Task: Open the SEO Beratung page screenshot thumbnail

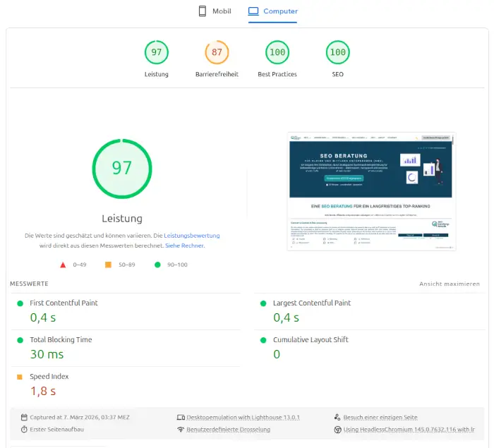Action: [371, 191]
